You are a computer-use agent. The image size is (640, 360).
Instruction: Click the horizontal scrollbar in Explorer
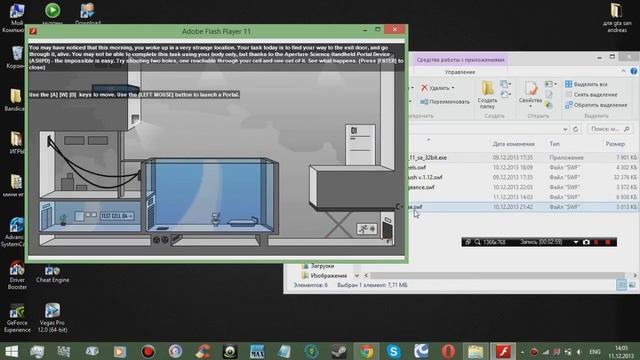(x=497, y=276)
